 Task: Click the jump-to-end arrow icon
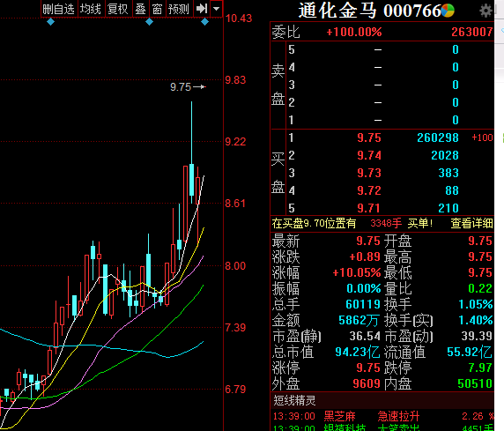pyautogui.click(x=202, y=9)
